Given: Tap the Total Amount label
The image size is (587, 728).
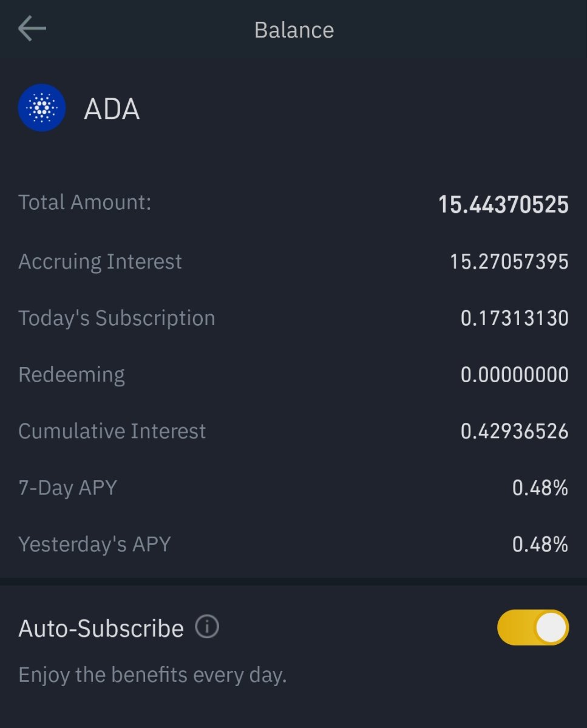Looking at the screenshot, I should pyautogui.click(x=84, y=202).
